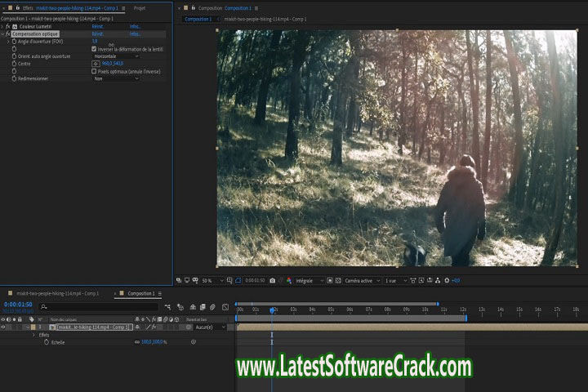Click the 05s mark on the time ruler
The height and width of the screenshot is (392, 588).
click(331, 310)
